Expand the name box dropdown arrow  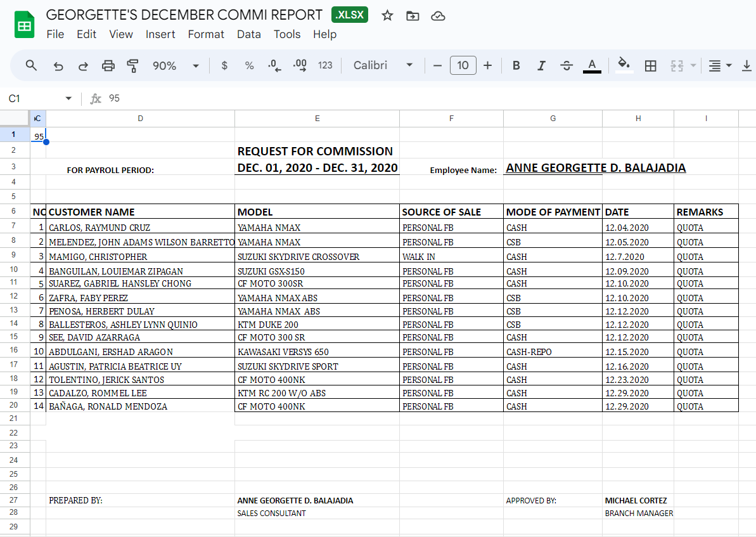point(68,98)
